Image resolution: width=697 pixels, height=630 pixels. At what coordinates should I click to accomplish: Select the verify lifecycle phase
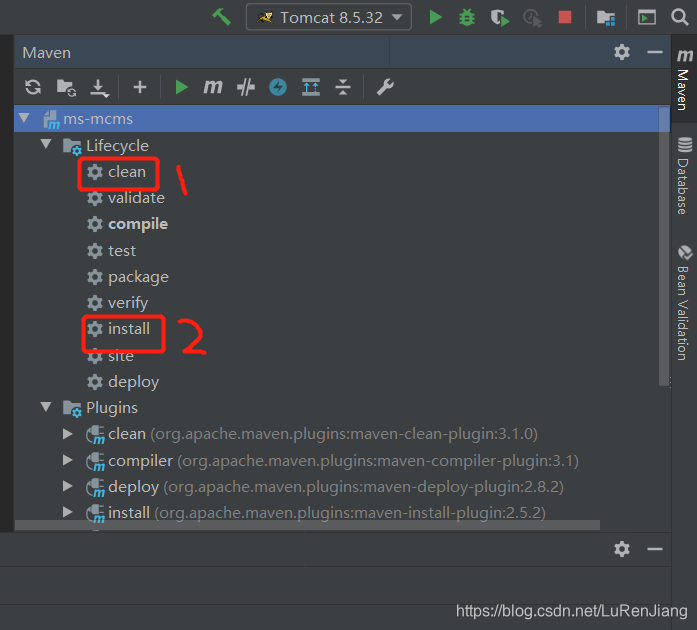pyautogui.click(x=117, y=303)
